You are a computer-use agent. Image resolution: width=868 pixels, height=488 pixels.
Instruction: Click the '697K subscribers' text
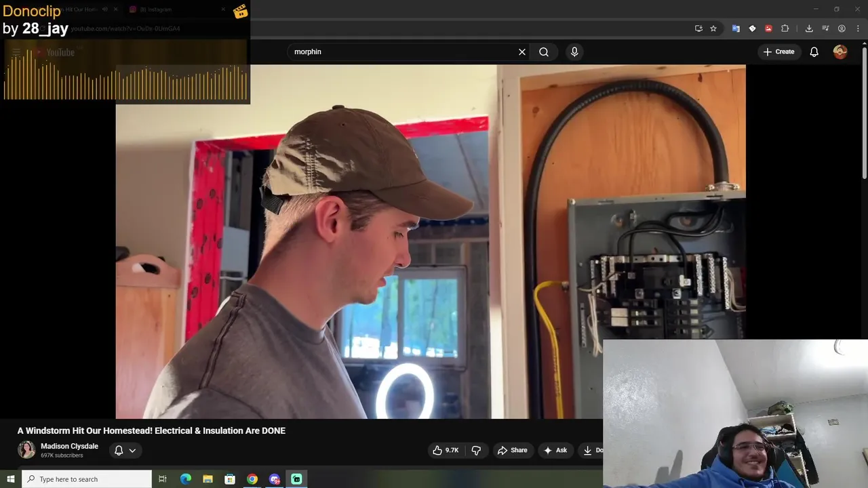(62, 455)
